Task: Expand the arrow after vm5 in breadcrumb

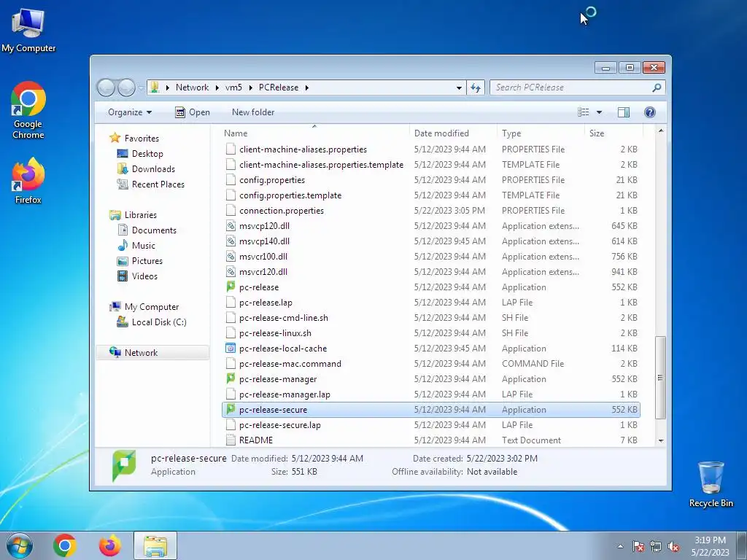Action: [x=251, y=87]
